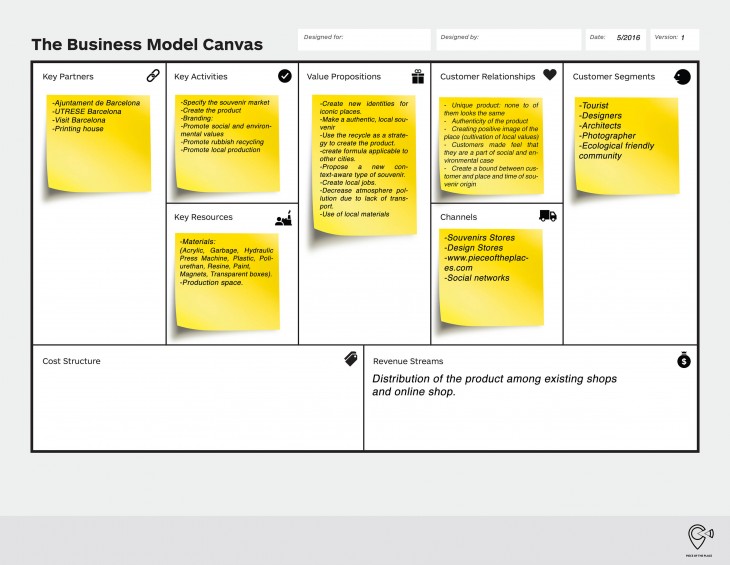730x565 pixels.
Task: Click the Piece of the Place logo
Action: (x=699, y=539)
